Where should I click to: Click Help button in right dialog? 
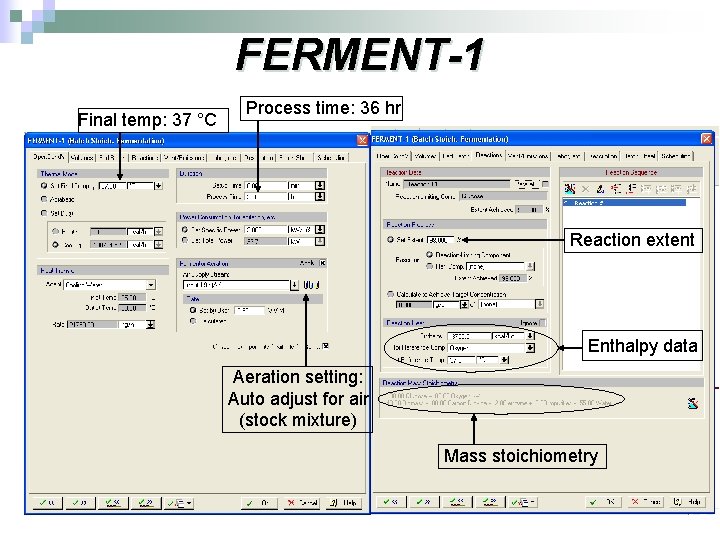pos(687,502)
